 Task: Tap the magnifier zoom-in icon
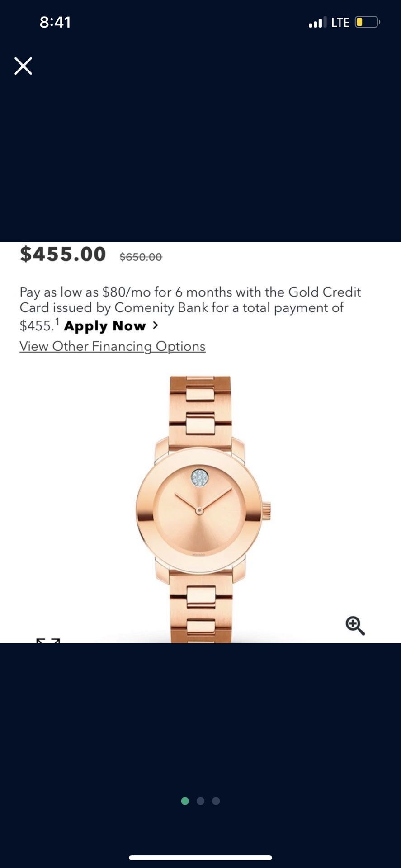(355, 626)
